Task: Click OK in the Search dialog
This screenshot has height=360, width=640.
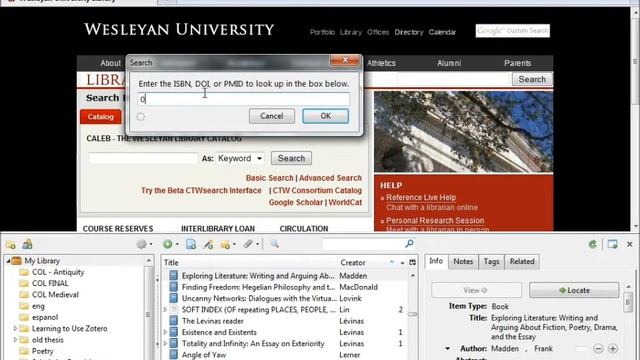Action: [x=325, y=116]
